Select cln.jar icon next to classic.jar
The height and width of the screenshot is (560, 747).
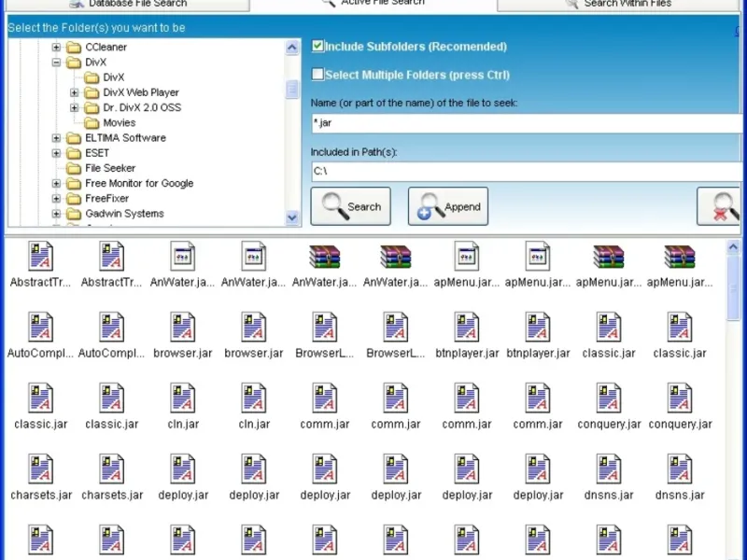tap(182, 399)
